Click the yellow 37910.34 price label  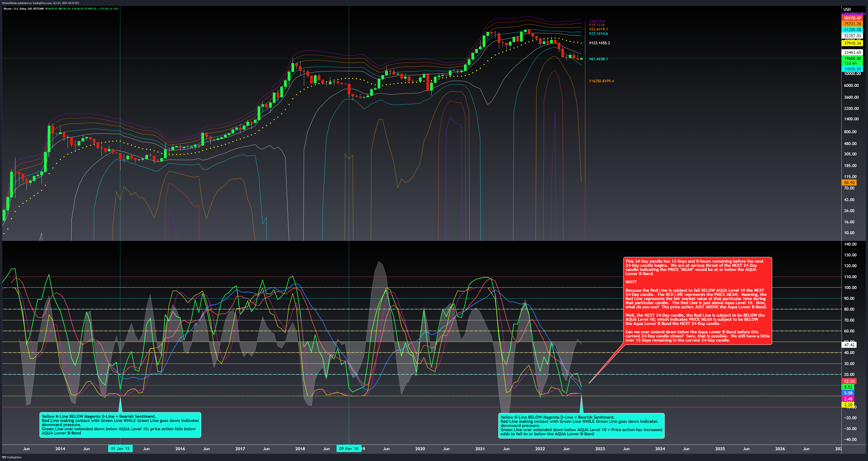pos(852,43)
